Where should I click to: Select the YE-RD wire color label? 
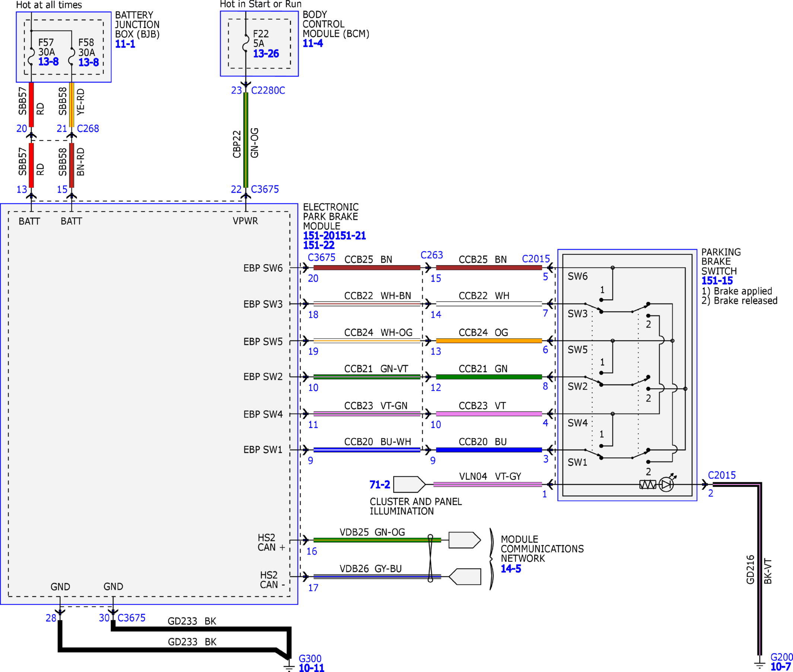point(80,102)
